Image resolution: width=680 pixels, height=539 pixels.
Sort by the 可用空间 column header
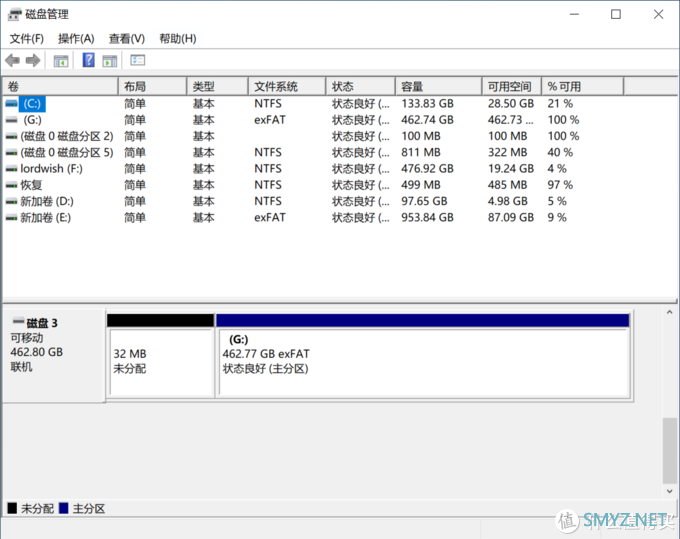(512, 86)
